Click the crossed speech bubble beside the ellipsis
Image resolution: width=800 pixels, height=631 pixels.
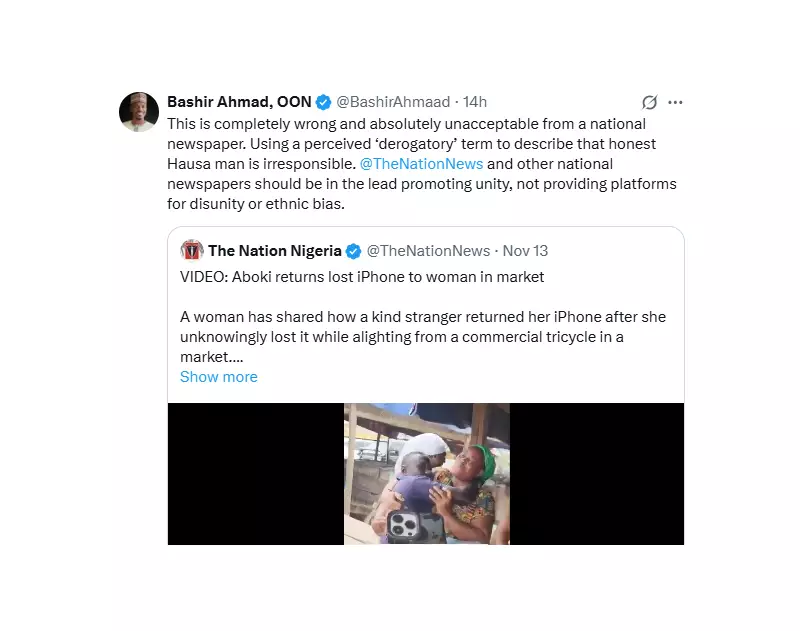coord(650,102)
